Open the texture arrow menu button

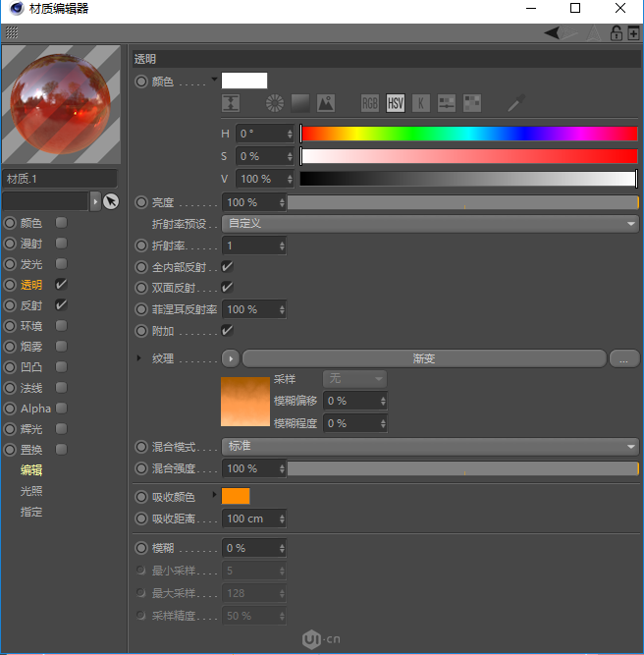click(231, 358)
